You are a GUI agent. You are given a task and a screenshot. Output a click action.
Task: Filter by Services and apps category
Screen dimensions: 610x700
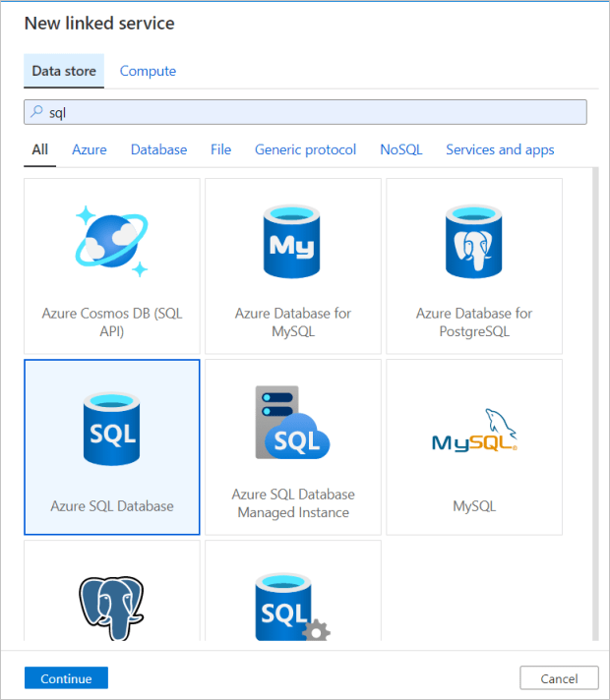(500, 149)
